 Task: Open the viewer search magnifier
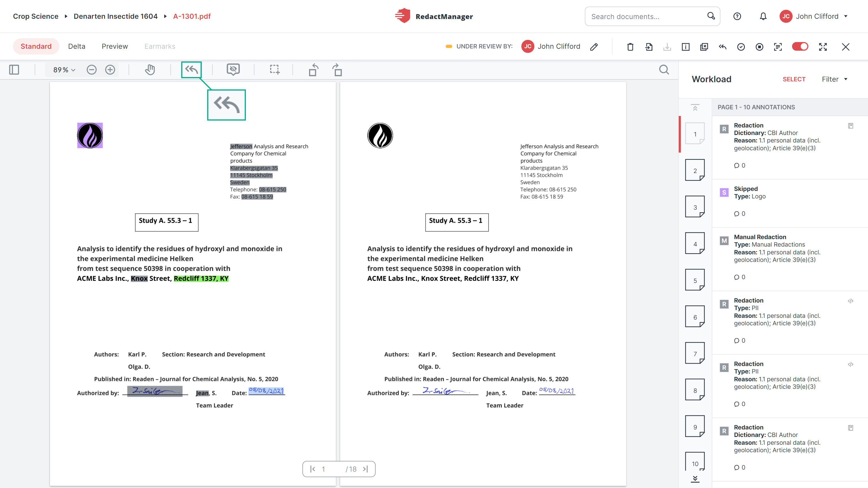[664, 70]
